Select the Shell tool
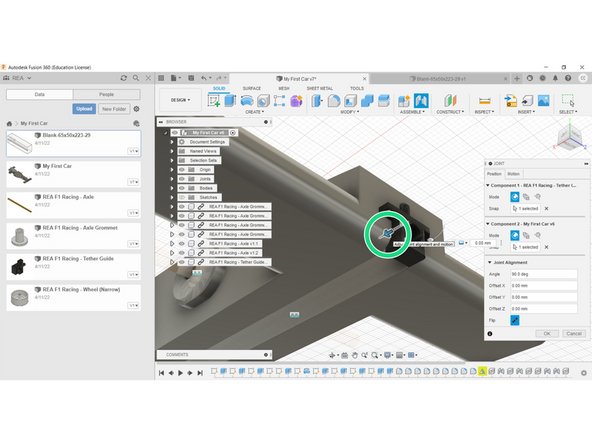Screen dimensions: 592x444 [x=350, y=101]
